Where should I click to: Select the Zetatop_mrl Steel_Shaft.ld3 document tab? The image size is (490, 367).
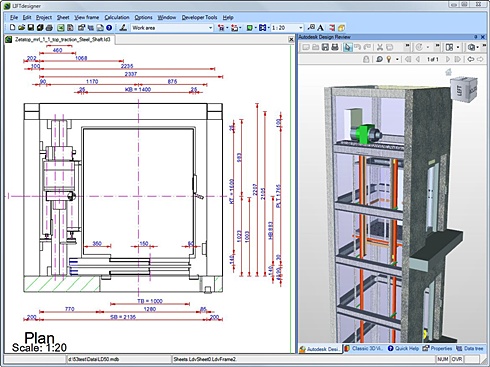click(60, 40)
